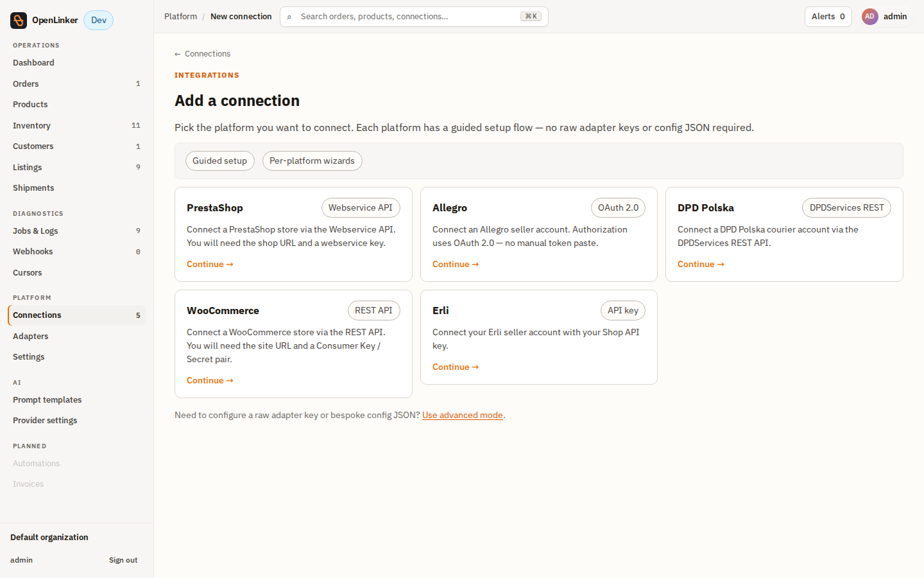924x578 pixels.
Task: Focus the search orders, products, connections field
Action: tap(414, 17)
